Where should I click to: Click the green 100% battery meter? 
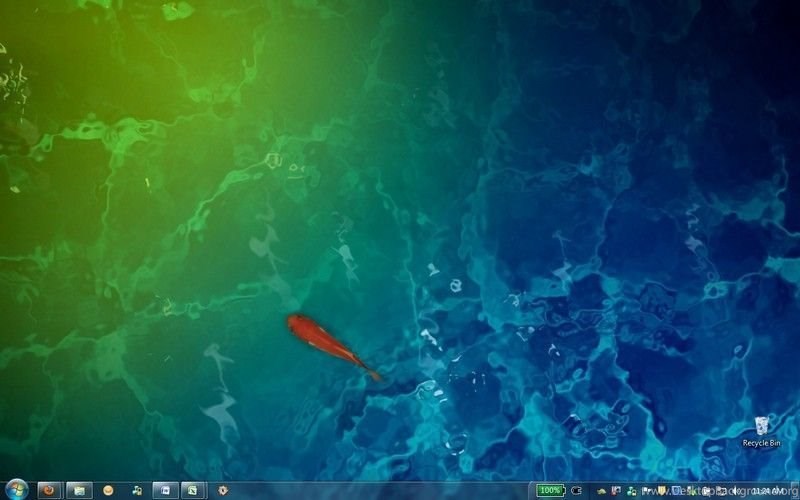[x=551, y=490]
